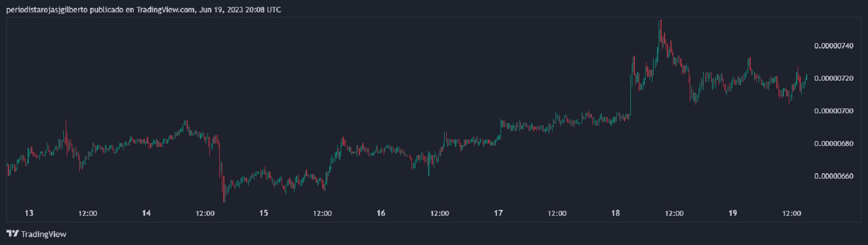Viewport: 868px width, 245px height.
Task: Click the 0.00000700 price axis label
Action: [833, 111]
